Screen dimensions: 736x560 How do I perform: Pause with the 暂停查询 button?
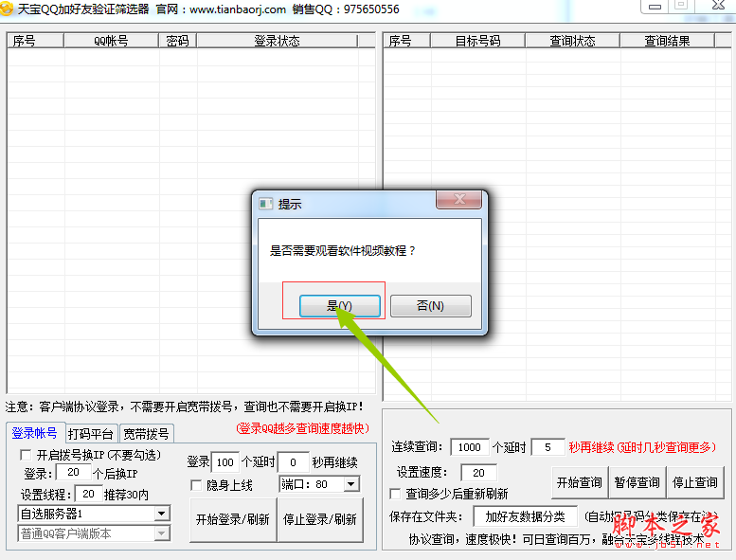(x=636, y=482)
